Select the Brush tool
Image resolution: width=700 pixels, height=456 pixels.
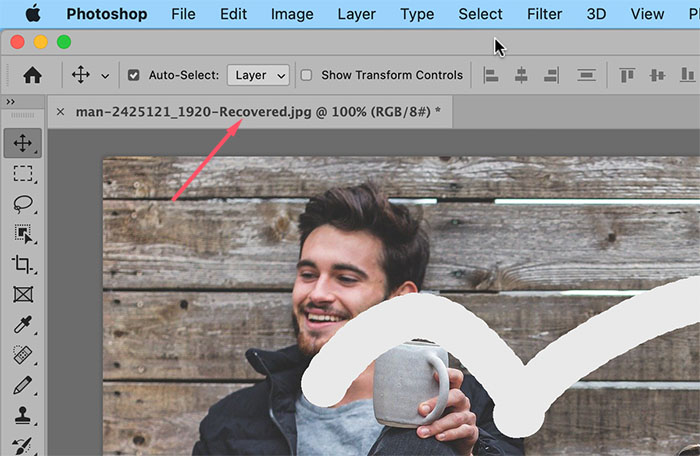coord(23,385)
